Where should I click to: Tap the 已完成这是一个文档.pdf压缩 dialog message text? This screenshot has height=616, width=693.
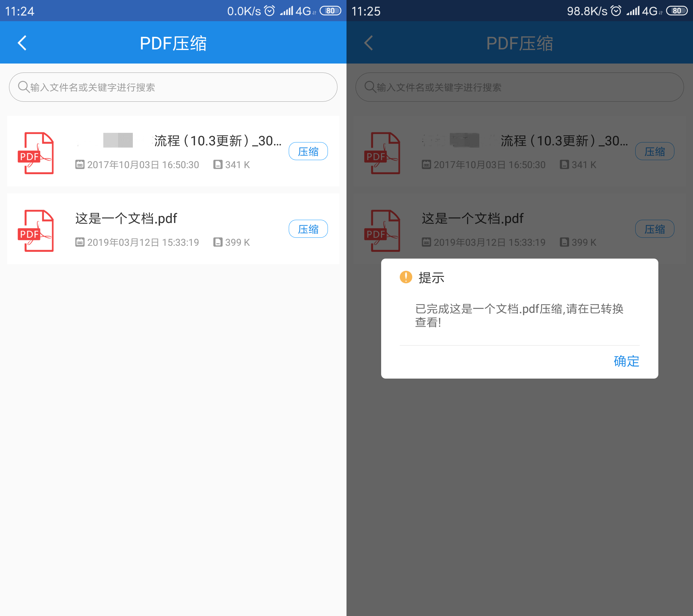point(519,315)
